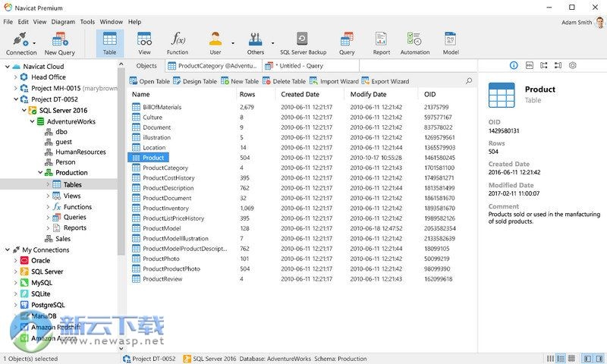This screenshot has height=364, width=607.
Task: Open the File menu
Action: pyautogui.click(x=8, y=22)
